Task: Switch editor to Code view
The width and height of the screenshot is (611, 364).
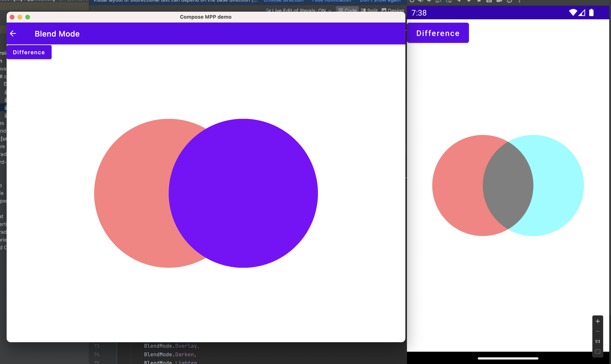Action: [348, 10]
